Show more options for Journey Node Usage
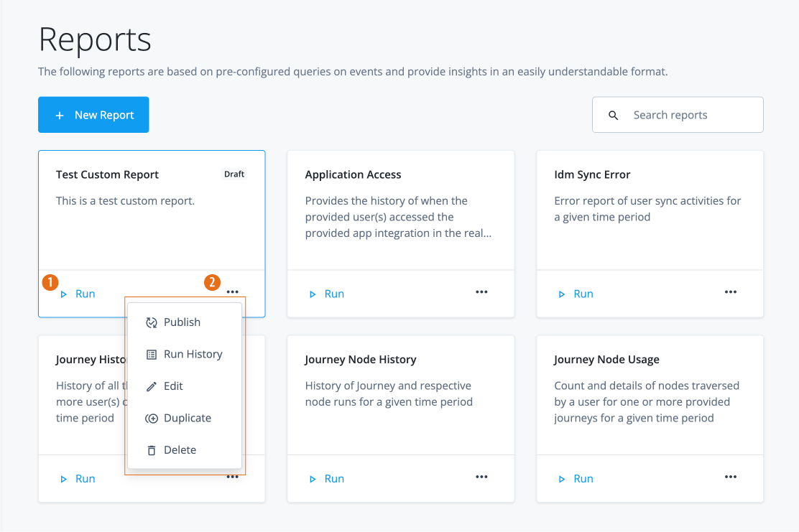799x532 pixels. [x=731, y=477]
